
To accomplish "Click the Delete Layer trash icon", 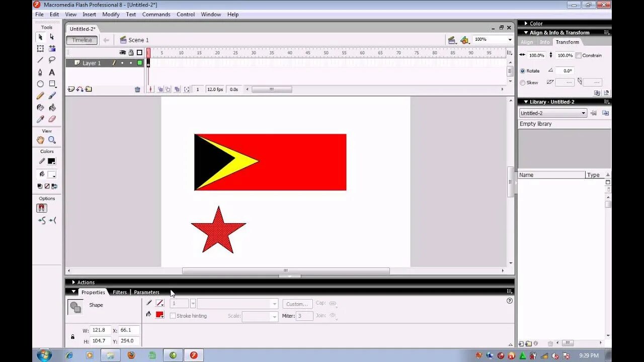I will click(x=137, y=89).
